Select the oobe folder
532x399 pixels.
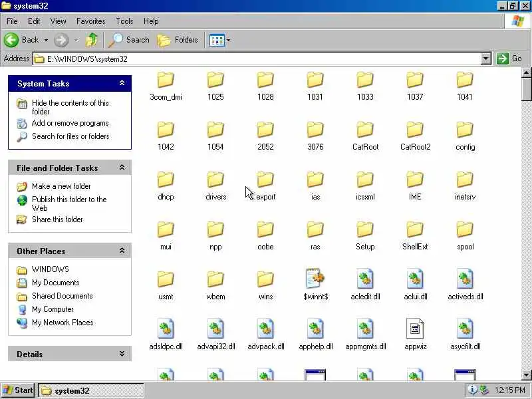(265, 237)
